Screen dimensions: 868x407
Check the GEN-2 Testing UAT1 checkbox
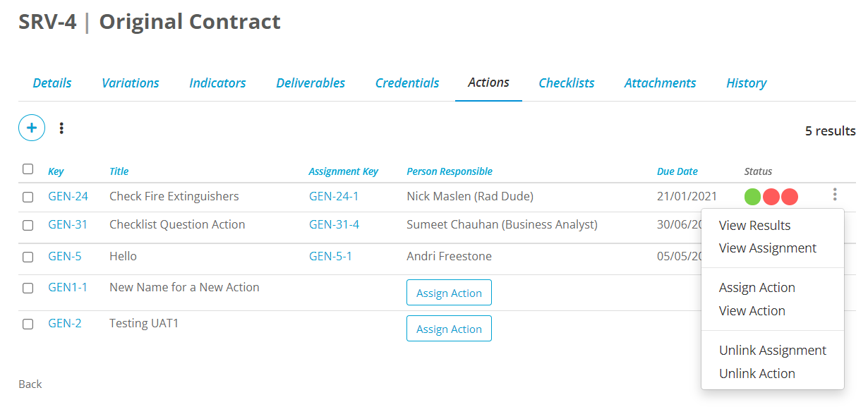[x=28, y=324]
